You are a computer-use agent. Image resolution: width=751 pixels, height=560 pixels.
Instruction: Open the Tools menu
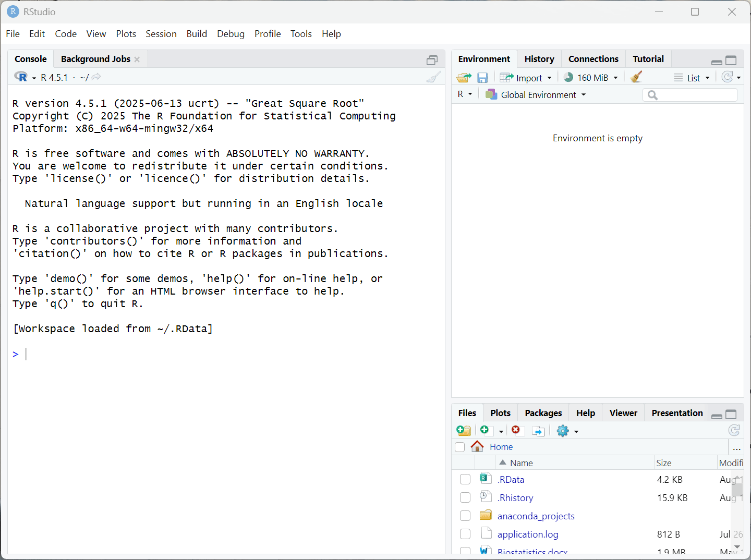[x=301, y=34]
